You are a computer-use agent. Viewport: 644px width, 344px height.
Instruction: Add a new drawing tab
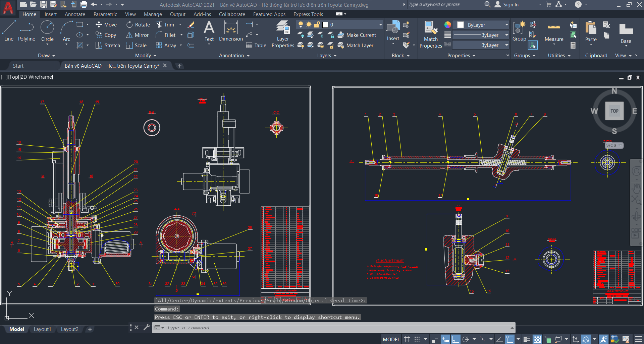pyautogui.click(x=179, y=66)
